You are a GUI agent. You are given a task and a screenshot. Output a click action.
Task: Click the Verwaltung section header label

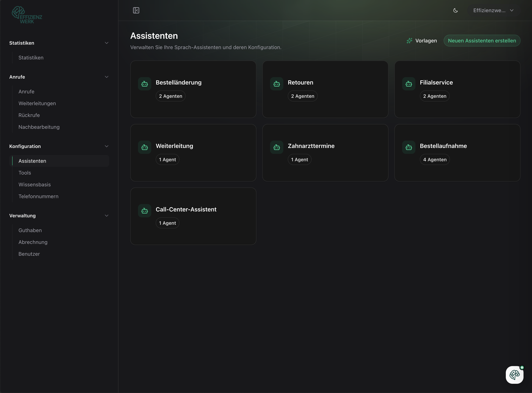[22, 216]
